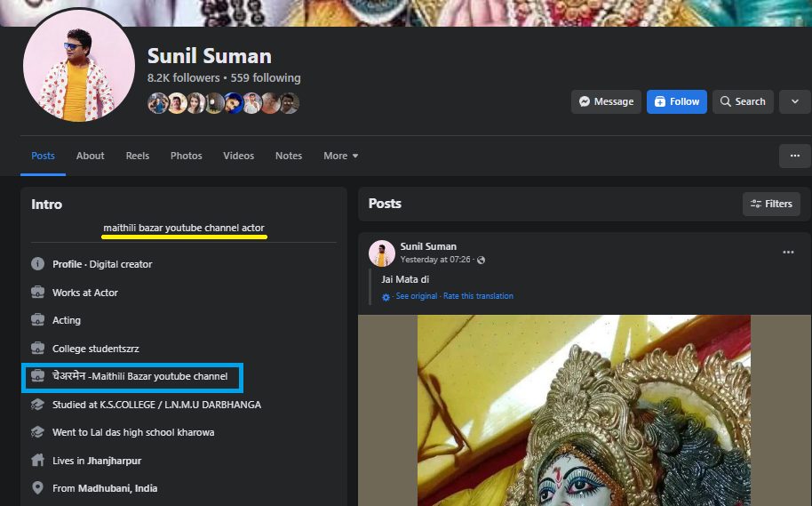Screen dimensions: 812x506
Task: Click the cover photo banner
Action: coord(406,13)
